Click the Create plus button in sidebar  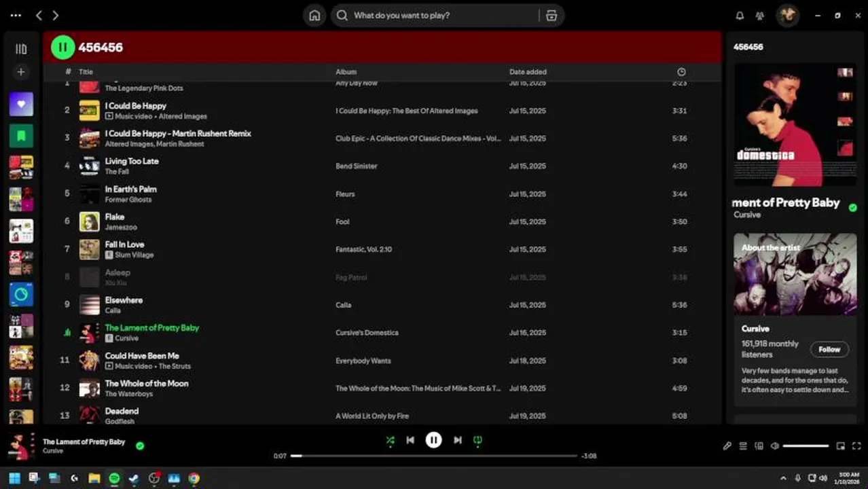(x=21, y=72)
